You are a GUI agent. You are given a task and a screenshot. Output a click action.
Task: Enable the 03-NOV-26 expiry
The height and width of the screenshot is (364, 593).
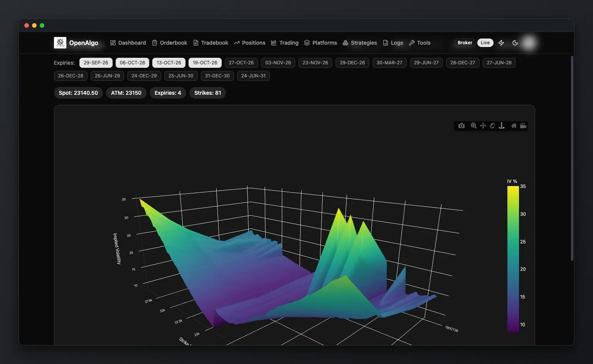point(278,63)
